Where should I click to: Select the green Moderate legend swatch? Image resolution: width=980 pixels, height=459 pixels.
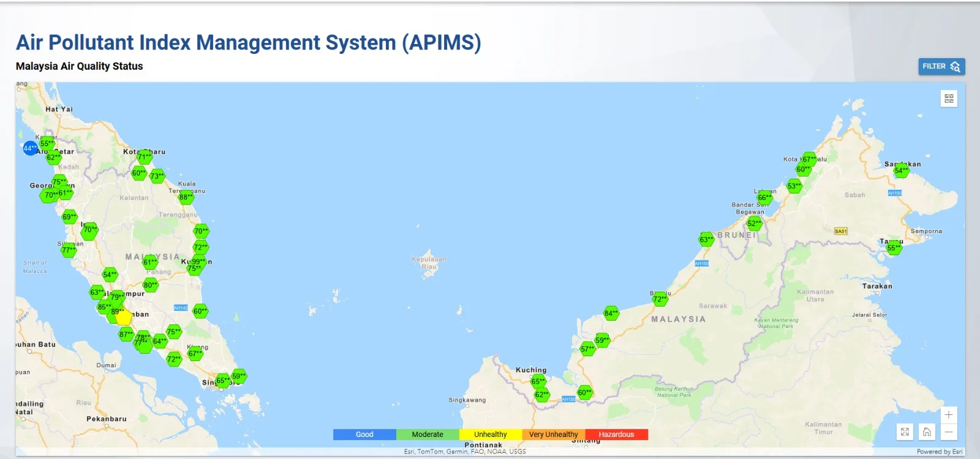(x=428, y=435)
